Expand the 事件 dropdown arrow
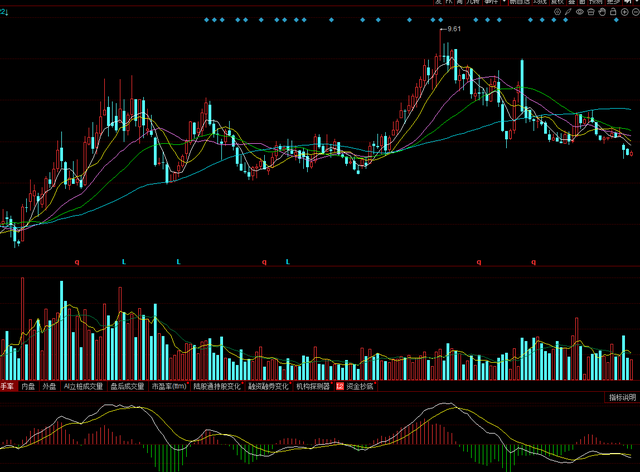Image resolution: width=640 pixels, height=472 pixels. (x=505, y=2)
